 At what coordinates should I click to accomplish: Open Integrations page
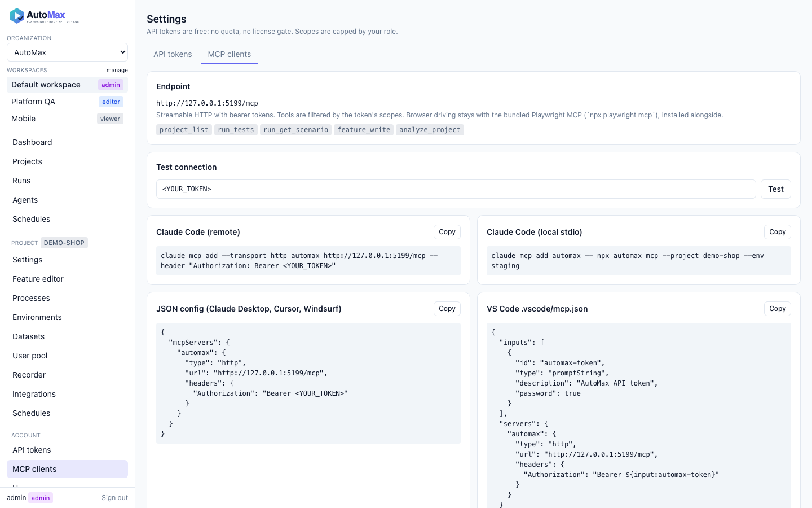[67, 394]
